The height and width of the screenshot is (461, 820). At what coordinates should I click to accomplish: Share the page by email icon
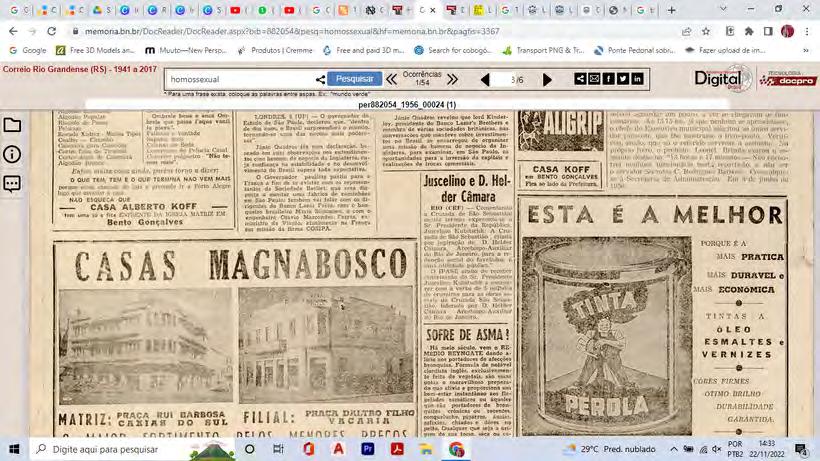(594, 79)
